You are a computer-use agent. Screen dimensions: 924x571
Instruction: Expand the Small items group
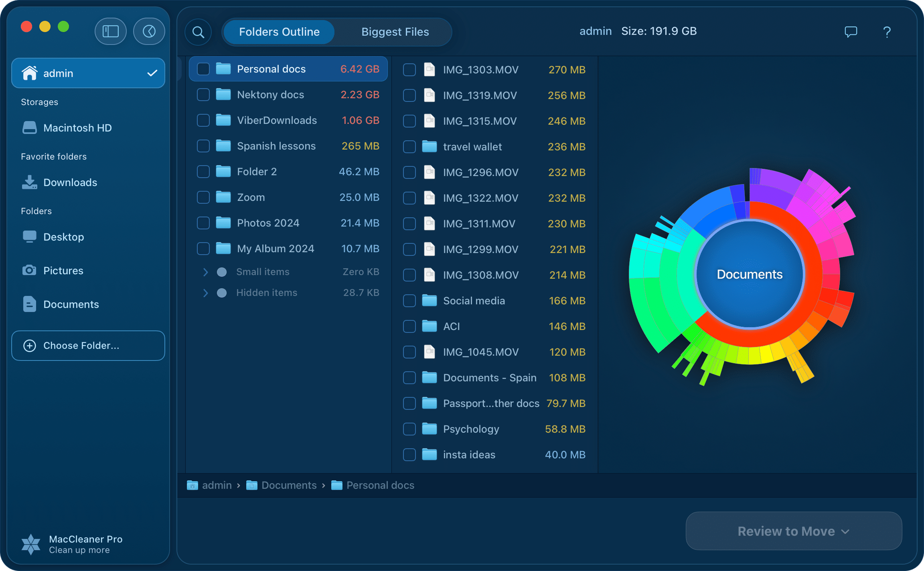click(206, 272)
